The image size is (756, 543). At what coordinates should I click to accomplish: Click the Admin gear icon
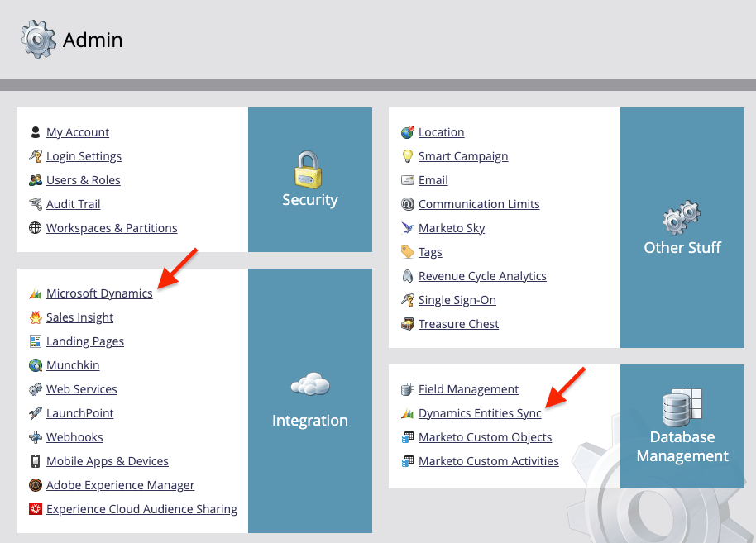pos(36,38)
